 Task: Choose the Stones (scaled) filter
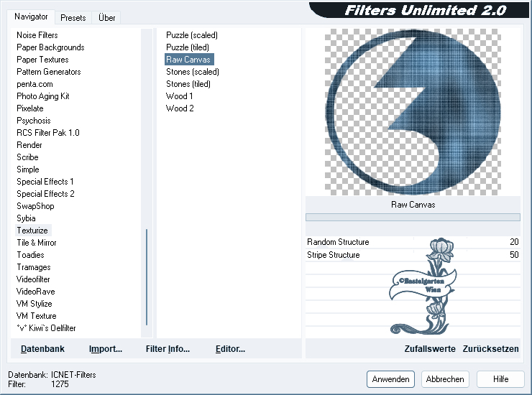pyautogui.click(x=193, y=72)
